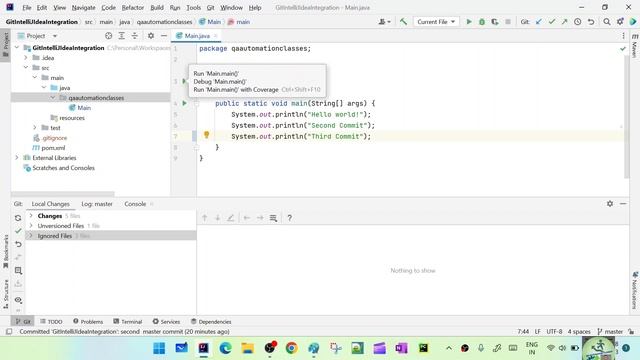This screenshot has width=640, height=360.
Task: Open File Explorer from taskbar
Action: click(x=247, y=348)
